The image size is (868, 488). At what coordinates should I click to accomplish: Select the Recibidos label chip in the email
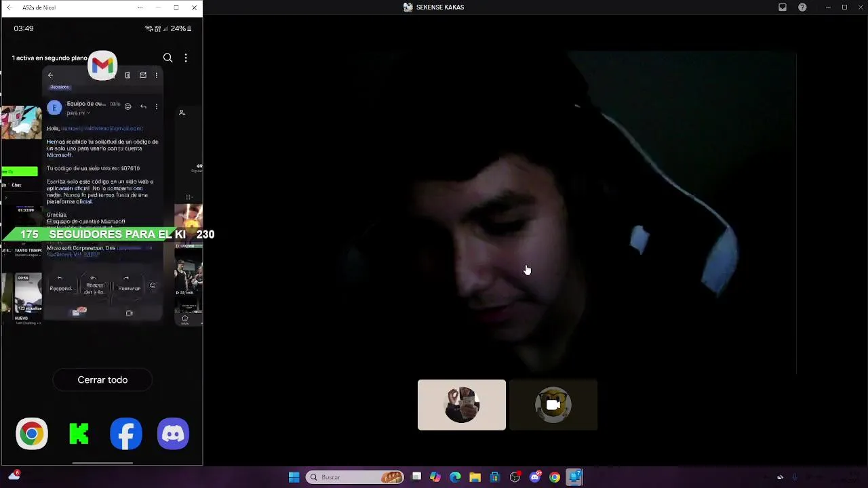coord(60,87)
